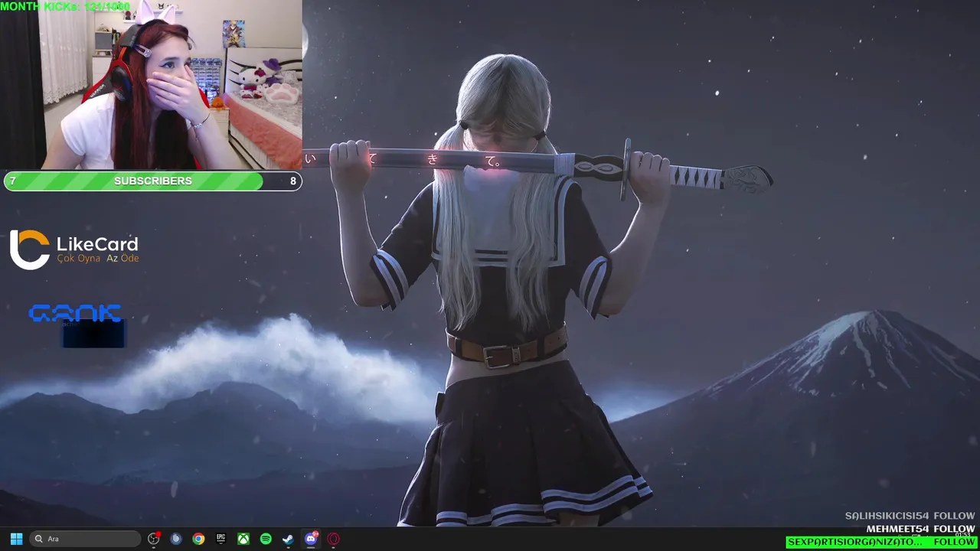Screen dimensions: 980x551
Task: Open OBS Studio from the taskbar
Action: [154, 539]
